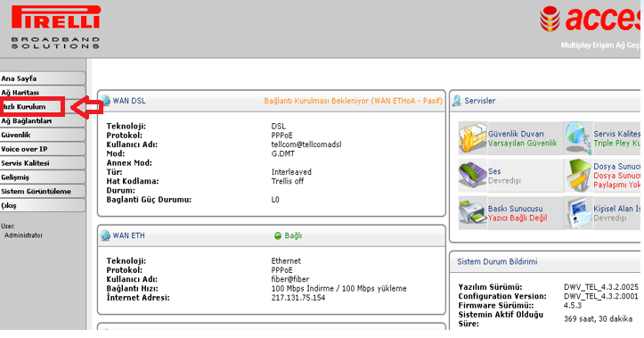Click the WAN DSL globe icon
Screen dimensions: 644x338
[x=105, y=101]
